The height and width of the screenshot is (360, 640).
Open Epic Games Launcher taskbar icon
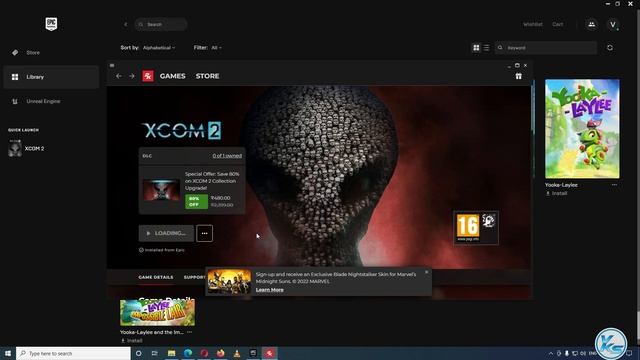pos(253,353)
